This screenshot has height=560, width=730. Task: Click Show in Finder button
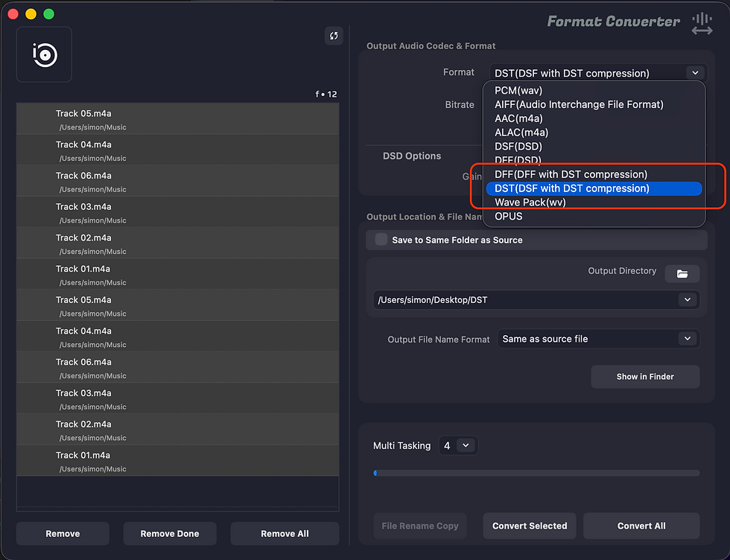coord(645,377)
